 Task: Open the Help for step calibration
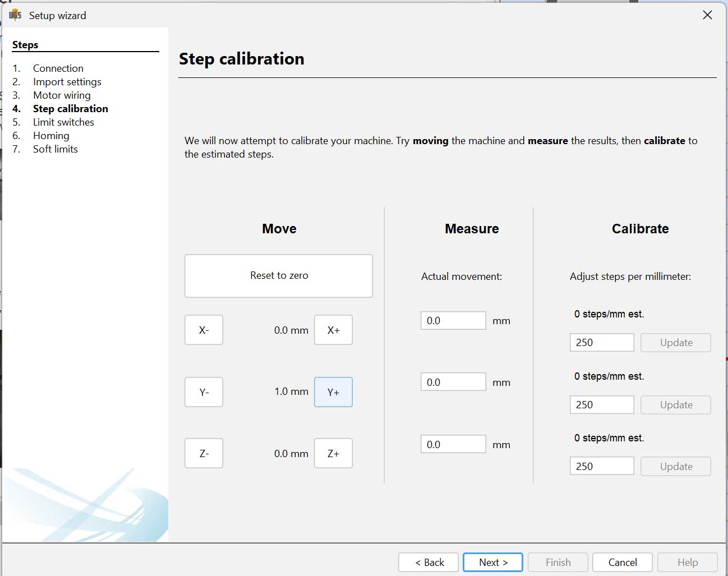coord(687,562)
